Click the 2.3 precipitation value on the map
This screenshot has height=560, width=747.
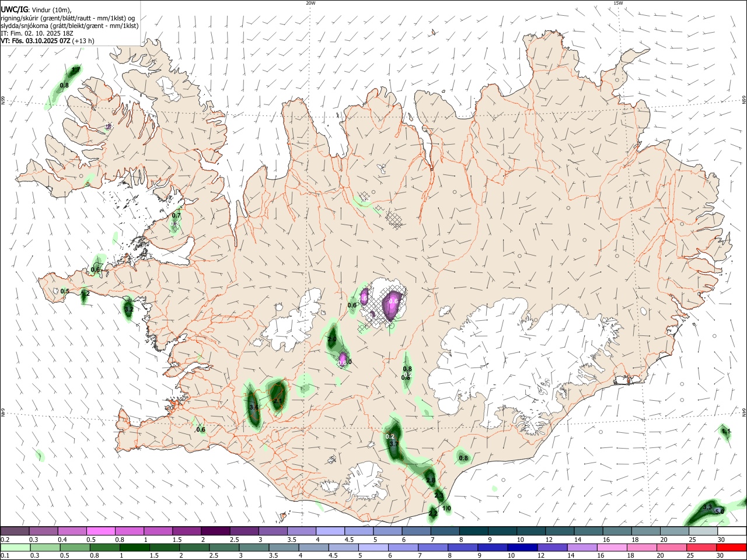439,495
